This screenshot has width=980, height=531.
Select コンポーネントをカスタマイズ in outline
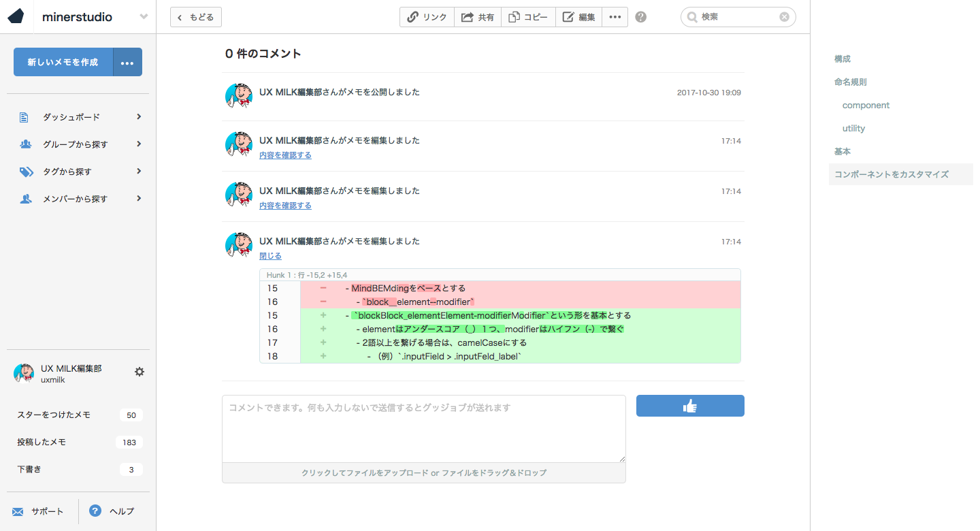pos(891,174)
